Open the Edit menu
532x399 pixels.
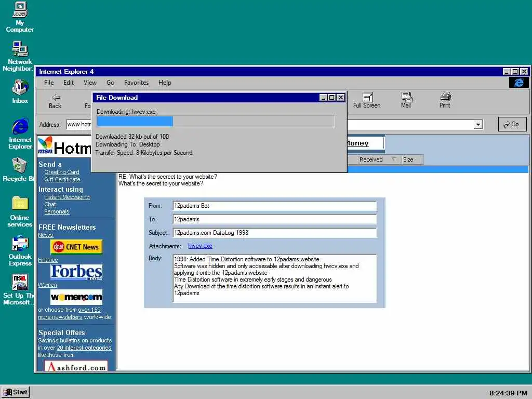coord(68,83)
